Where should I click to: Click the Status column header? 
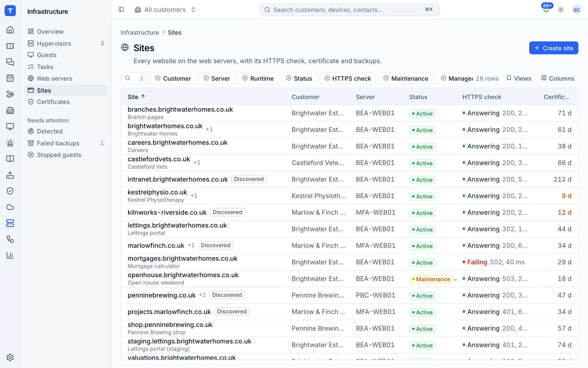pos(418,97)
